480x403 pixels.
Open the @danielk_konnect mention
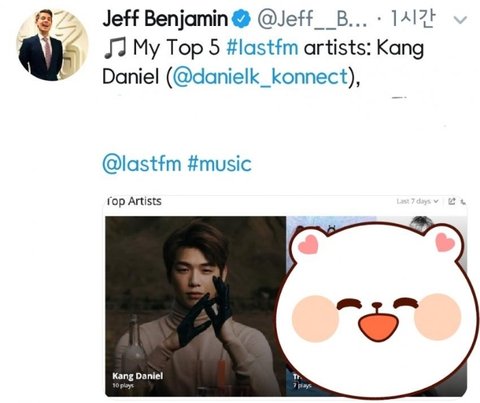(260, 77)
